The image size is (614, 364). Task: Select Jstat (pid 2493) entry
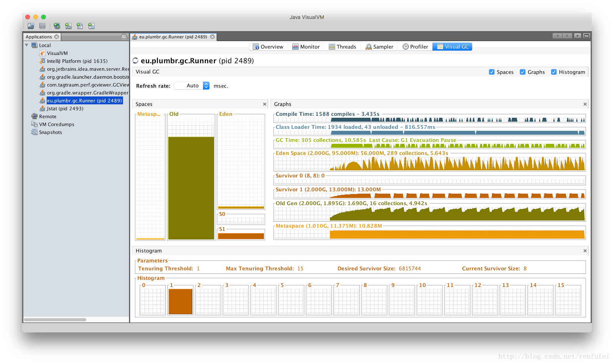click(65, 109)
